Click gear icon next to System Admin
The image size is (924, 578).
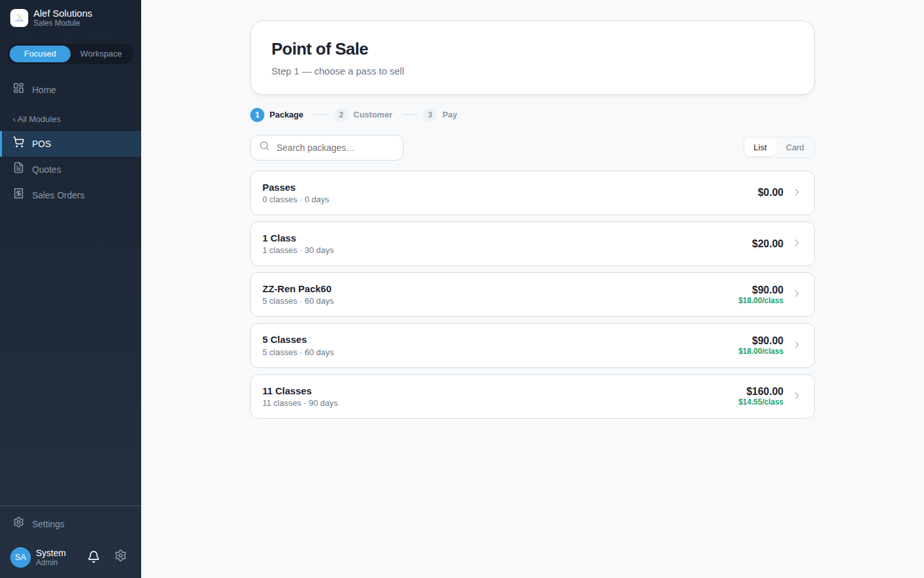point(121,556)
